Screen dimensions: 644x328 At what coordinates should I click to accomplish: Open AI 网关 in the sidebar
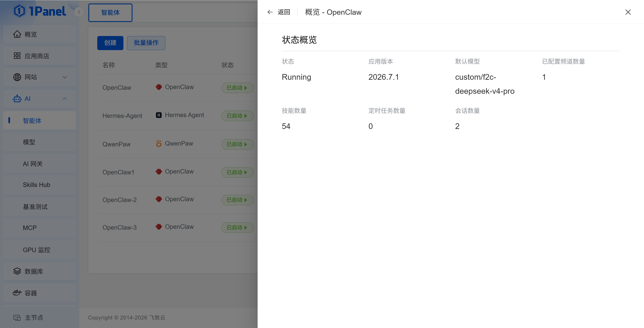coord(40,164)
